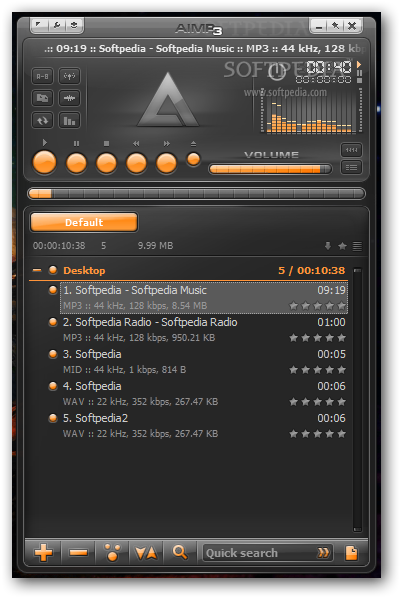Click the orange Play button
Viewport: 401px width, 598px height.
pos(45,163)
